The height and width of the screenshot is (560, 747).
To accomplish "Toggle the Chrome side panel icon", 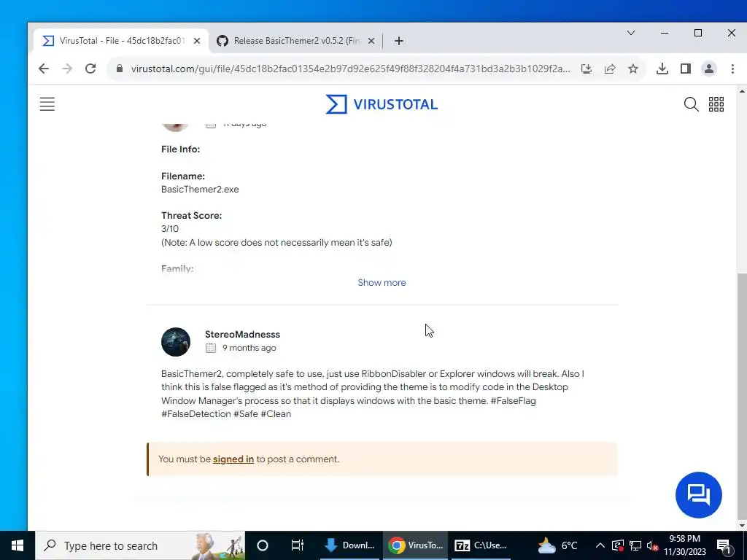I will [686, 69].
